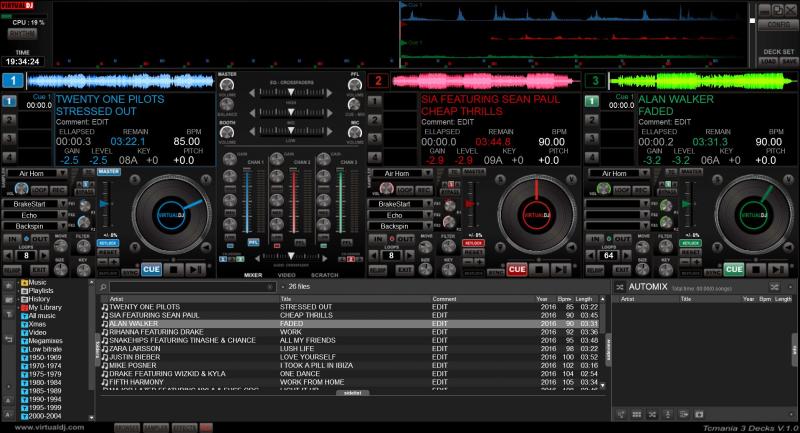The height and width of the screenshot is (433, 800).
Task: Trigger hot cue 2 on deck 2
Action: (374, 120)
